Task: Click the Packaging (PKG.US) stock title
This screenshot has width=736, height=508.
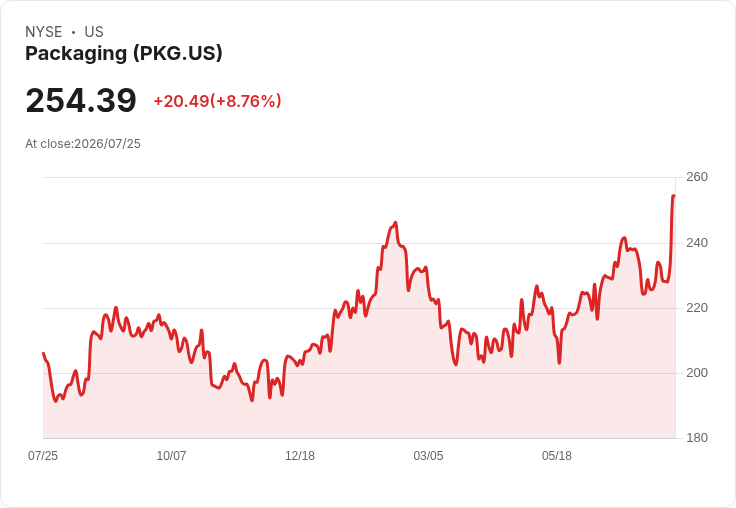Action: click(123, 54)
